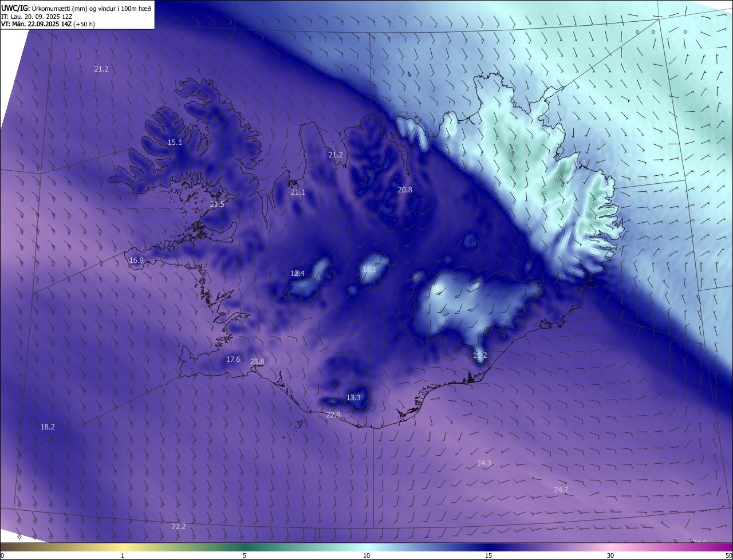The height and width of the screenshot is (560, 733).
Task: Click the 23.8 value on the map
Action: point(257,361)
